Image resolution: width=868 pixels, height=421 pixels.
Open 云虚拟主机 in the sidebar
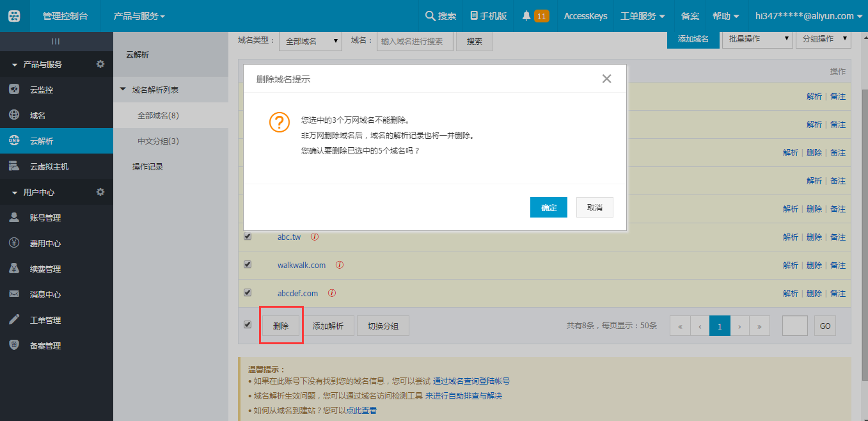tap(49, 166)
